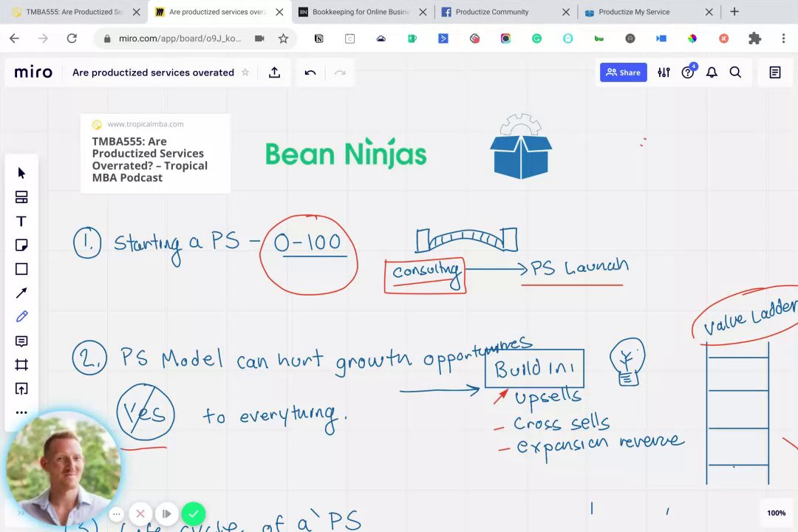Go back in browser history

point(14,38)
